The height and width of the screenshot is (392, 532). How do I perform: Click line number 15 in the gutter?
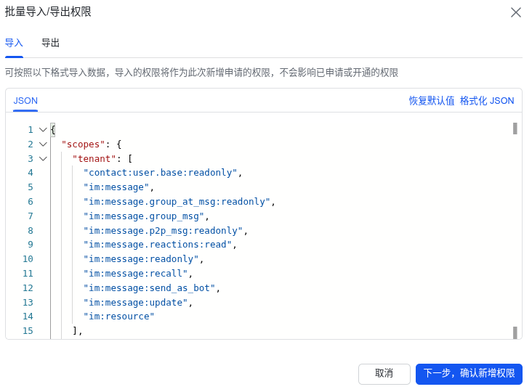click(x=28, y=331)
